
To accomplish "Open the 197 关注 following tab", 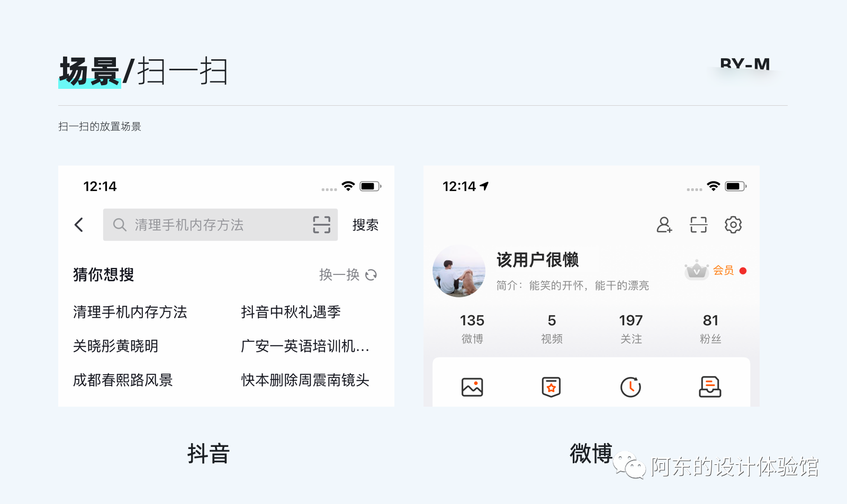I will (631, 328).
